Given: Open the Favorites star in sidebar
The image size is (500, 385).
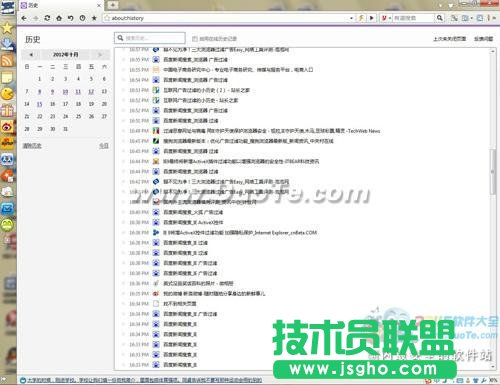Looking at the screenshot, I should [7, 28].
